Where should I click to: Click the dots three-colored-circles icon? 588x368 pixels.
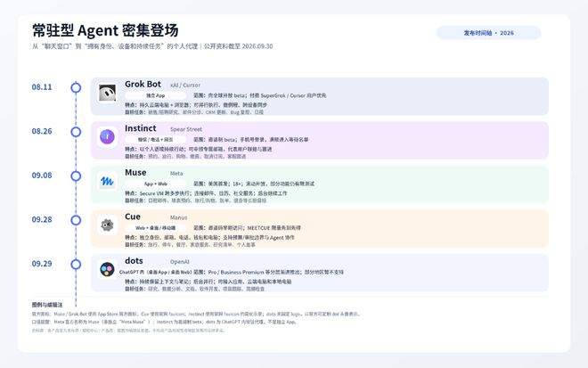point(107,269)
